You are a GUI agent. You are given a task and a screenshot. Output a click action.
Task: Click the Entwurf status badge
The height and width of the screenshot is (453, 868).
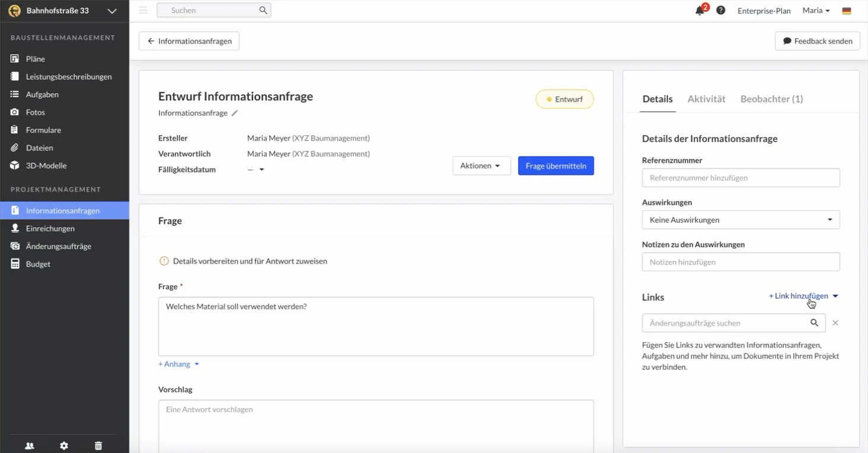coord(564,99)
